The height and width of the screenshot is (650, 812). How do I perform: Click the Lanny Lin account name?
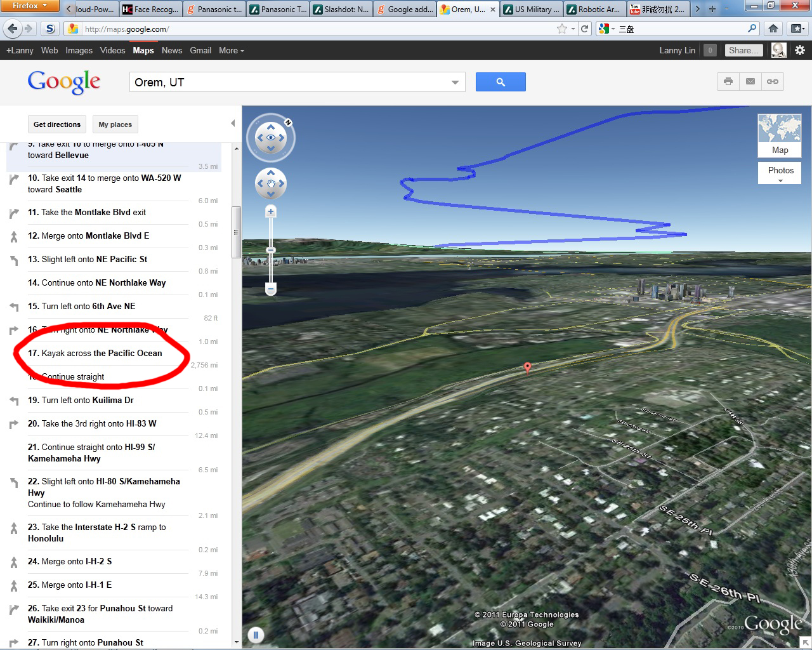click(x=677, y=51)
